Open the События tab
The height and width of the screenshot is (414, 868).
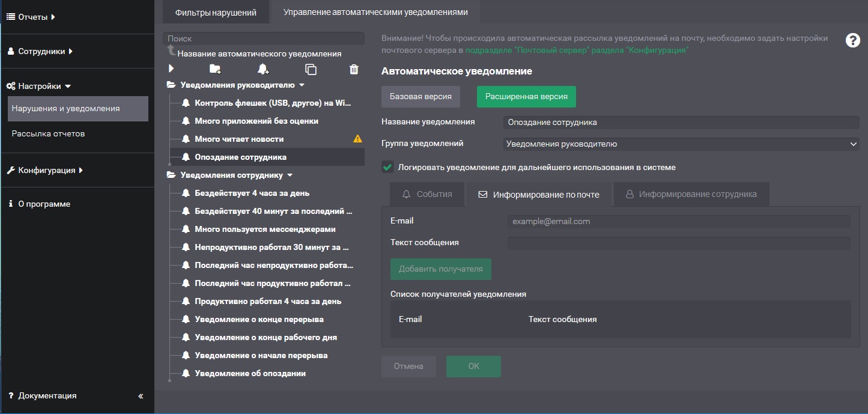[427, 194]
